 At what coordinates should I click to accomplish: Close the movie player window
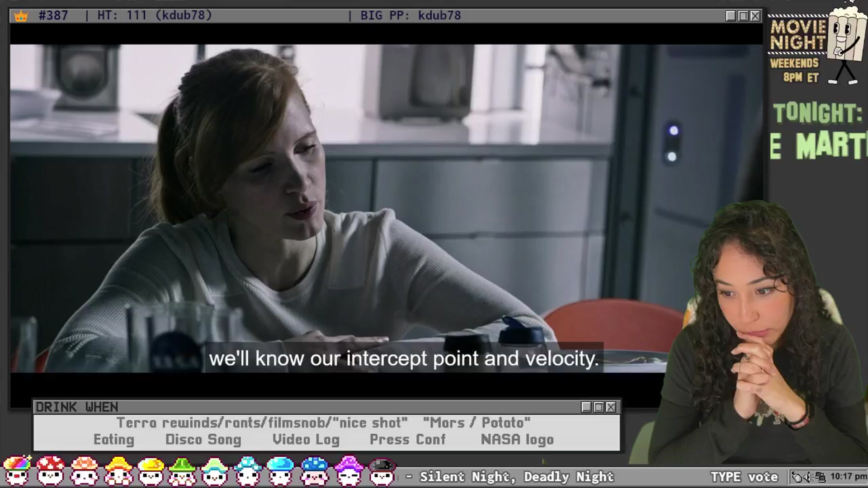(755, 16)
